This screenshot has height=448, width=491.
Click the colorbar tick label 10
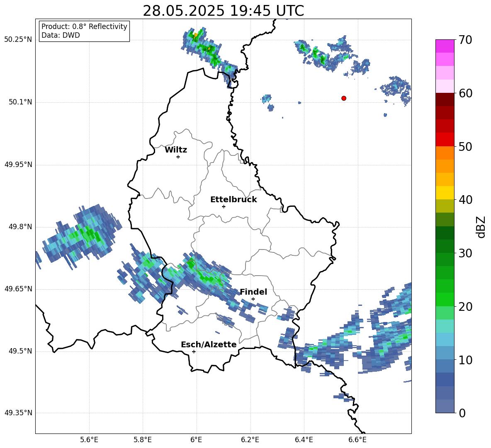[x=465, y=360]
